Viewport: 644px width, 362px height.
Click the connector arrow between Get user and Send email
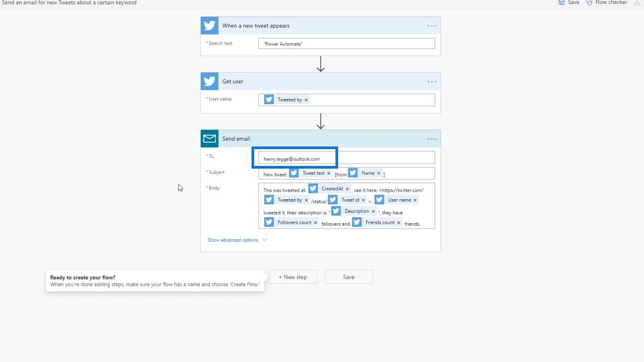pyautogui.click(x=321, y=121)
